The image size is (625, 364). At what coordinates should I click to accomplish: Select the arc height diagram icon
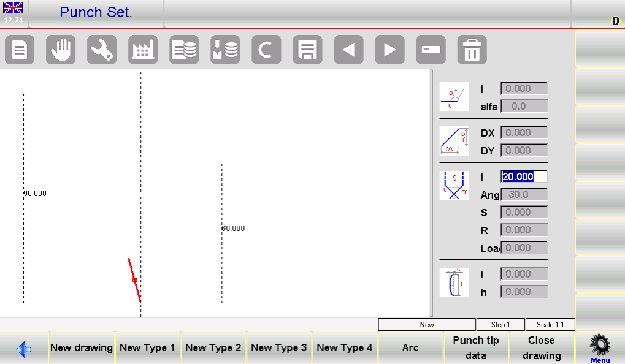tap(454, 282)
